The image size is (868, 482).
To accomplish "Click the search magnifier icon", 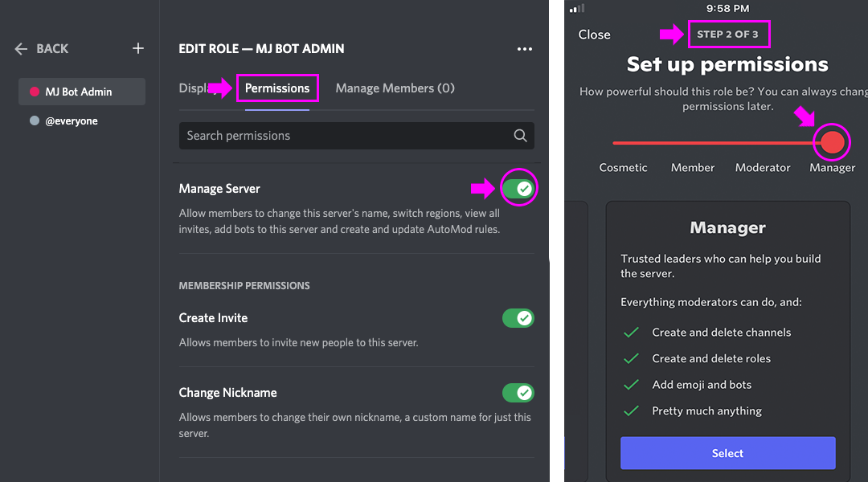I will click(x=520, y=136).
